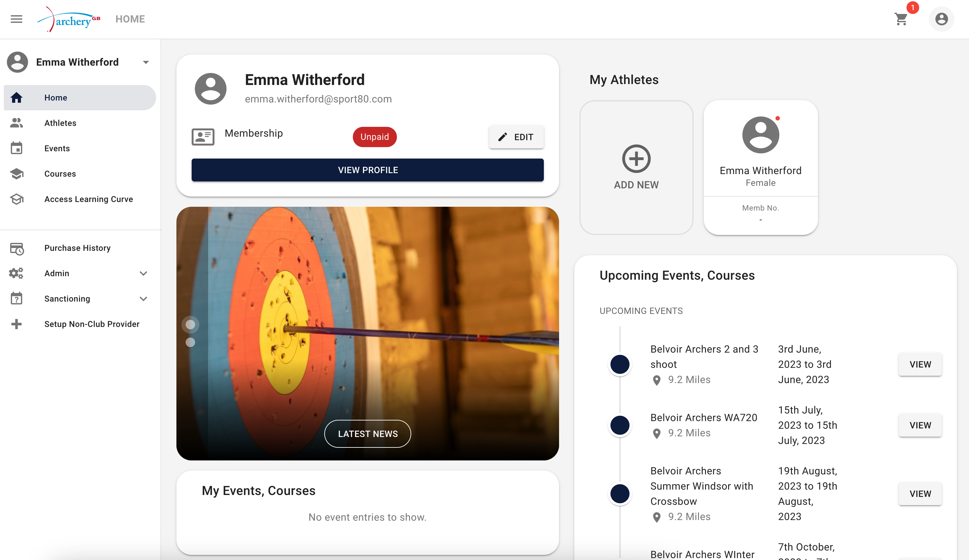Click the Home sidebar navigation icon
This screenshot has height=560, width=969.
[17, 97]
